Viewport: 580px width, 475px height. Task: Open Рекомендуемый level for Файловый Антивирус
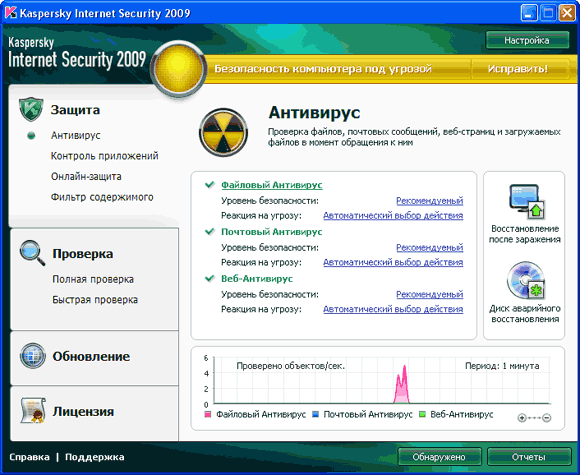pyautogui.click(x=429, y=201)
